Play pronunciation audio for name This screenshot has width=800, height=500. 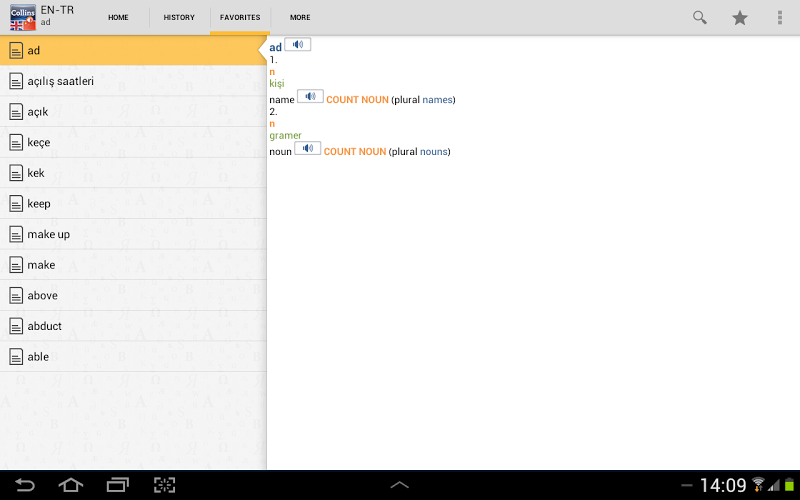coord(310,96)
